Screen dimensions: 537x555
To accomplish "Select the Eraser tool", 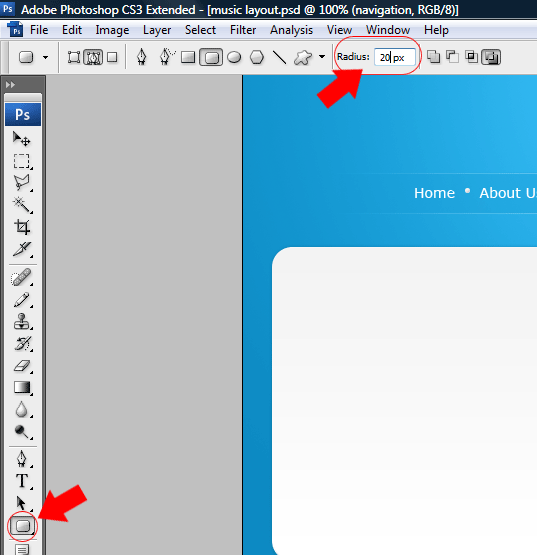I will pos(22,365).
